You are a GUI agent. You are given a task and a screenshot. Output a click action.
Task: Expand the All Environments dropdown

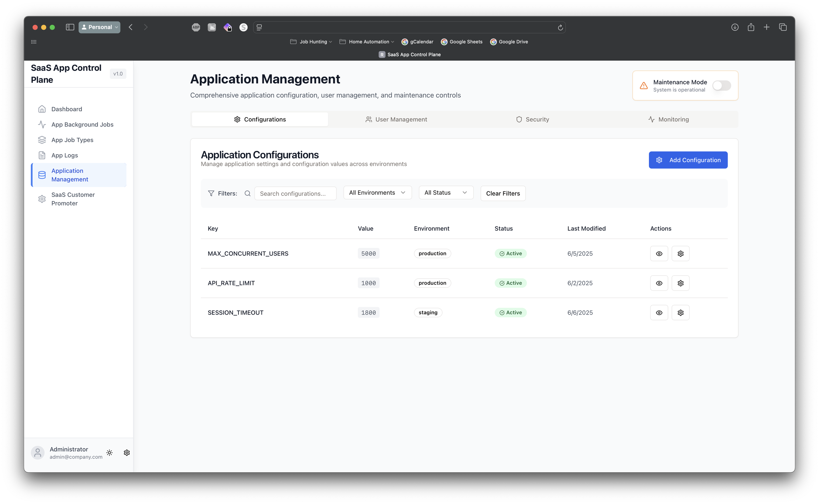(x=377, y=193)
